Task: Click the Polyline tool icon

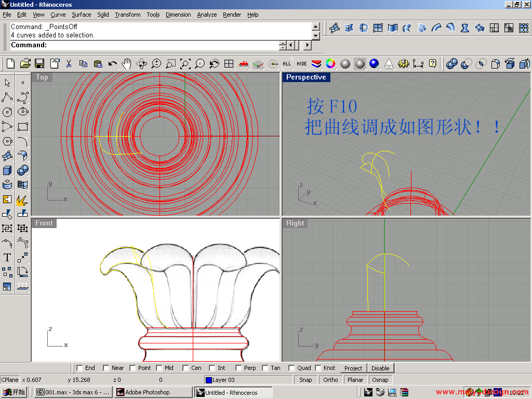Action: 7,97
